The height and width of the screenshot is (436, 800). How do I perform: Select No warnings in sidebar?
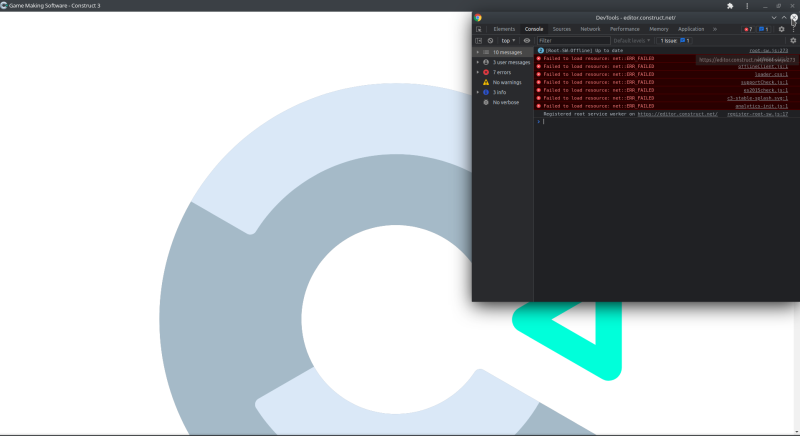[x=503, y=82]
